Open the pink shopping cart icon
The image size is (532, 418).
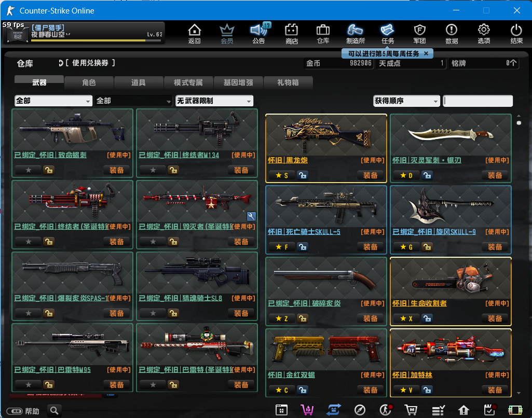coord(307,410)
